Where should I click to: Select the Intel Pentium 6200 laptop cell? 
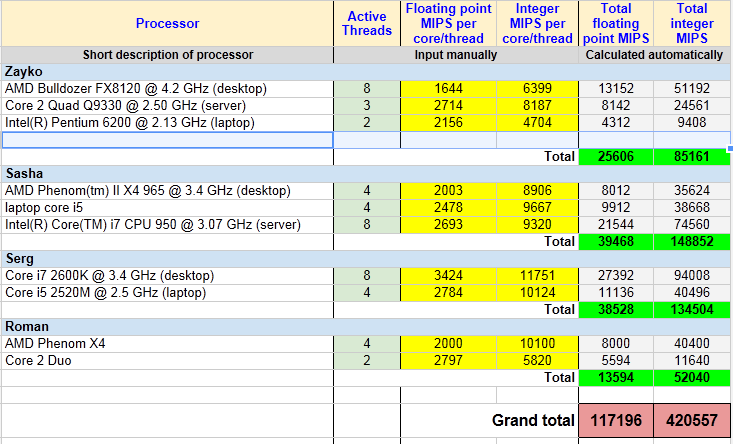(x=167, y=123)
